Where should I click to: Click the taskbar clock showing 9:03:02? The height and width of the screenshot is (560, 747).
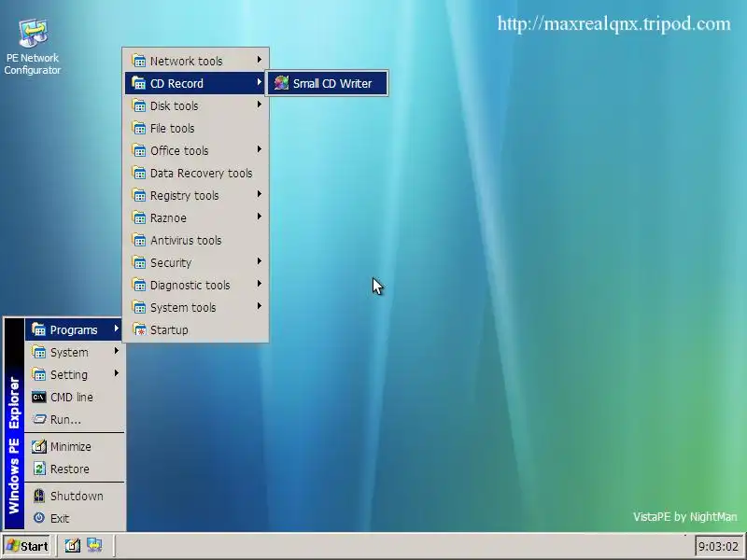(x=718, y=546)
